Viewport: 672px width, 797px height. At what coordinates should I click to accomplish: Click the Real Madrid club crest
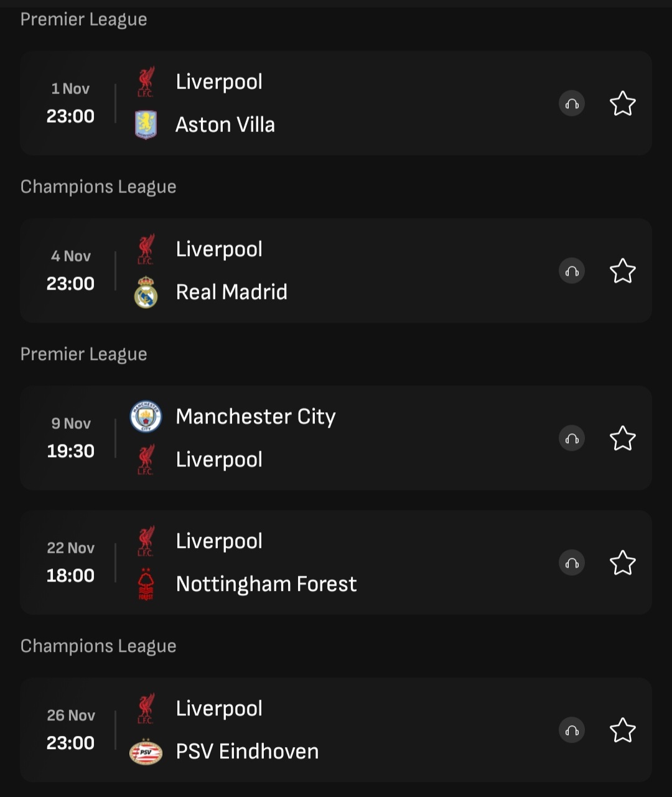(146, 292)
